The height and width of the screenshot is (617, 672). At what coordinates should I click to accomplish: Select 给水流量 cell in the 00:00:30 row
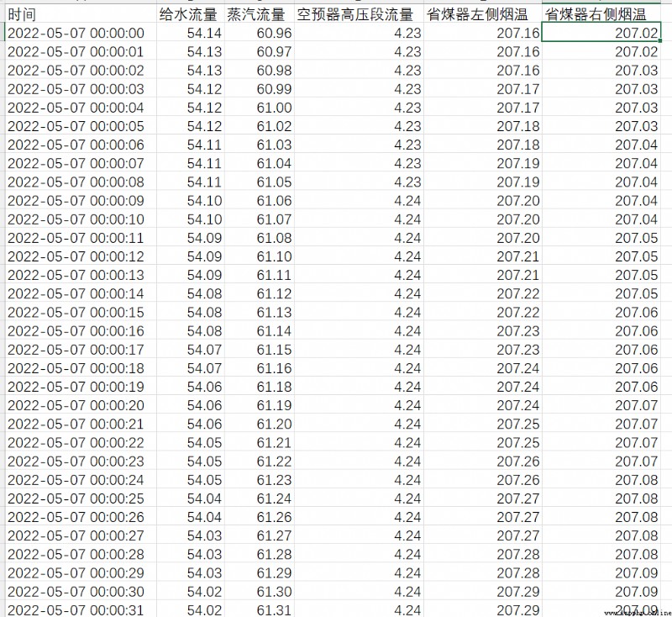click(x=191, y=591)
